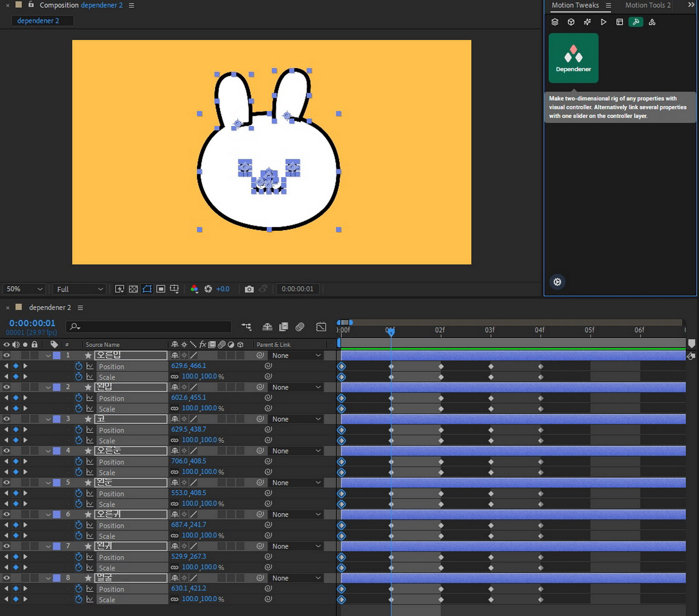Enable motion blur switch for timeline

pos(300,327)
